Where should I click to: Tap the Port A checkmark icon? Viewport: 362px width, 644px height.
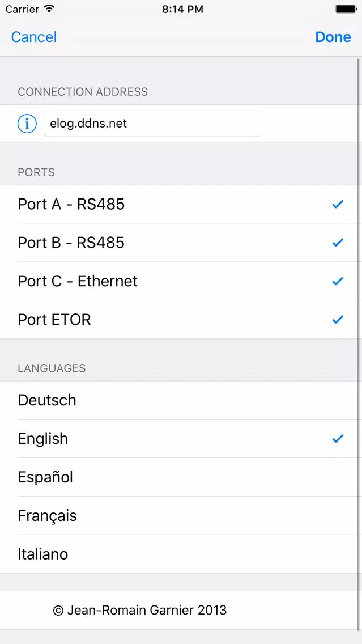[x=338, y=204]
